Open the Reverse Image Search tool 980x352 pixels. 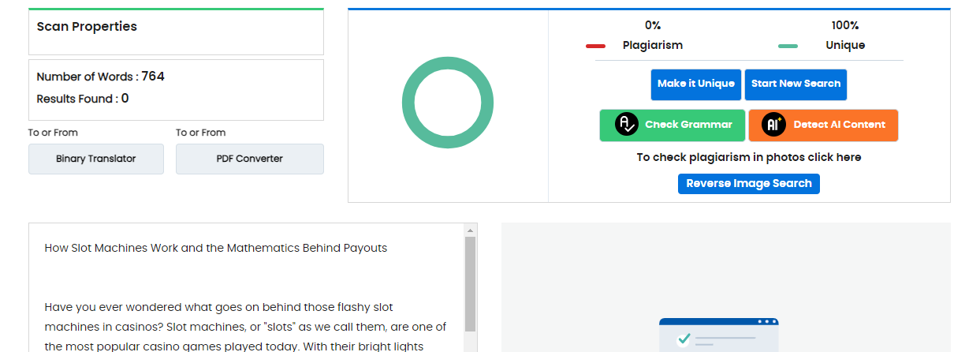(x=748, y=184)
